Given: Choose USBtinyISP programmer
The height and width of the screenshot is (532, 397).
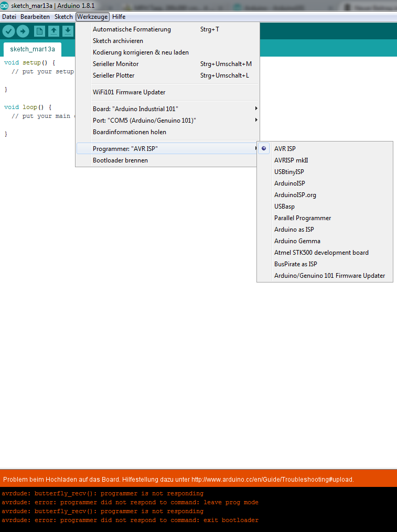Looking at the screenshot, I should [x=325, y=172].
